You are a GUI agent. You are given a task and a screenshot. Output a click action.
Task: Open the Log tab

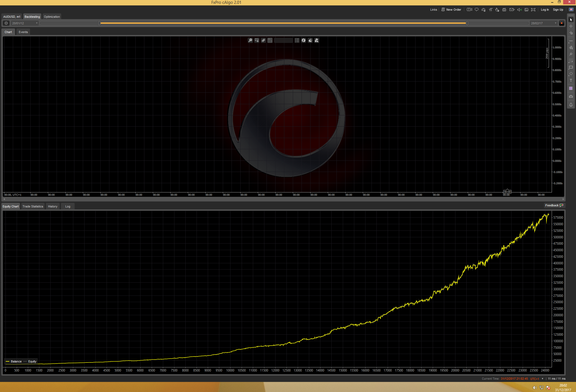pyautogui.click(x=68, y=206)
